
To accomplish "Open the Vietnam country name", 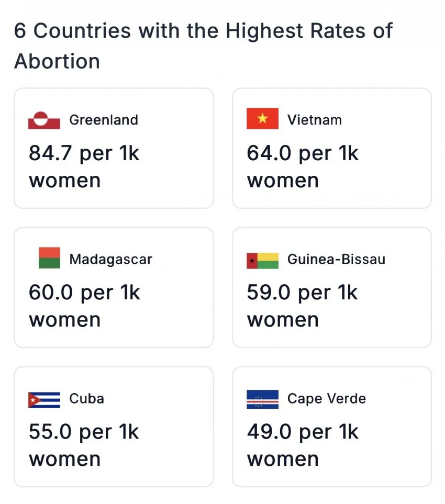I will [x=315, y=120].
